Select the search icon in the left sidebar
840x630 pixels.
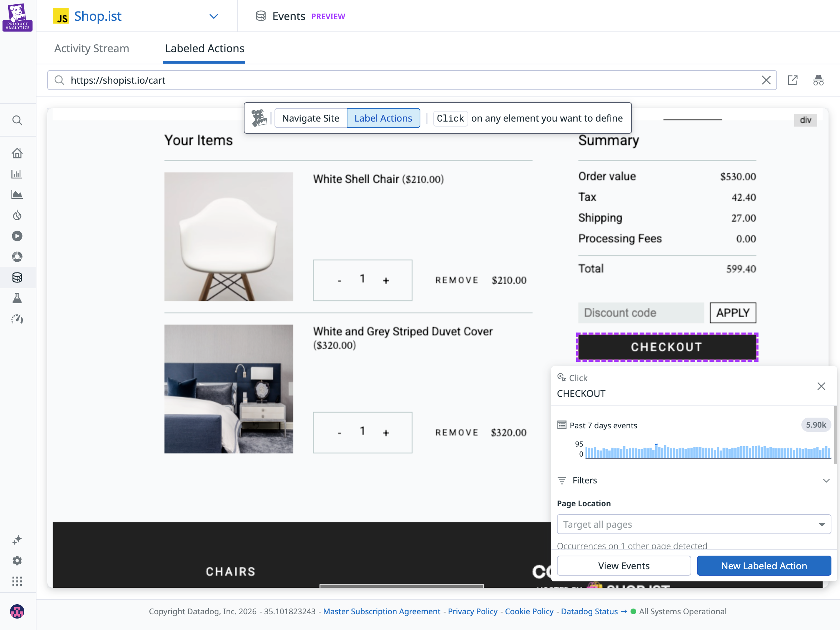point(18,120)
